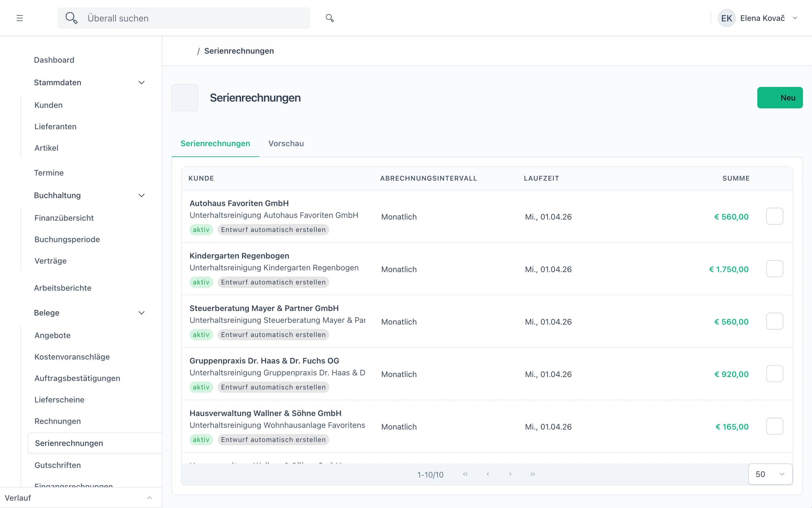
Task: Click the EK user avatar
Action: click(727, 18)
